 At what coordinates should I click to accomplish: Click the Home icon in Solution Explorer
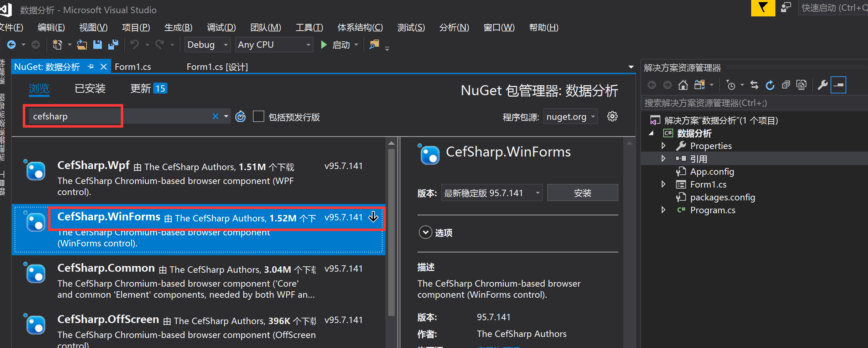[x=683, y=85]
